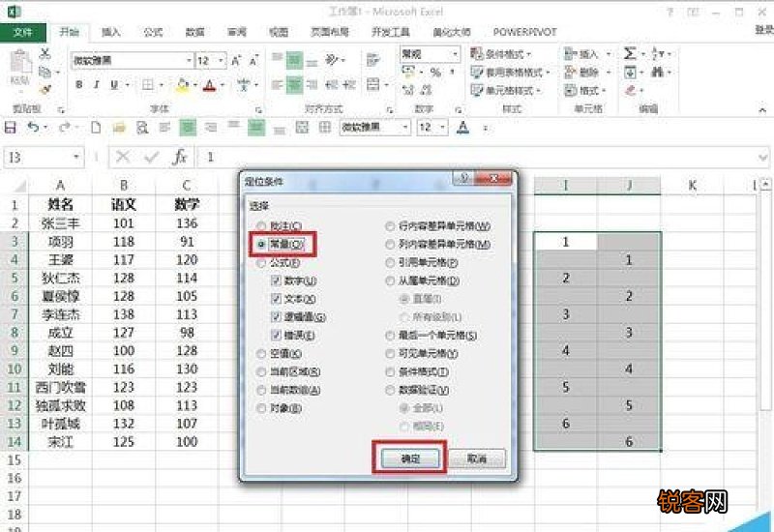Click New blank document in Quick Access Toolbar
774x532 pixels.
(96, 128)
